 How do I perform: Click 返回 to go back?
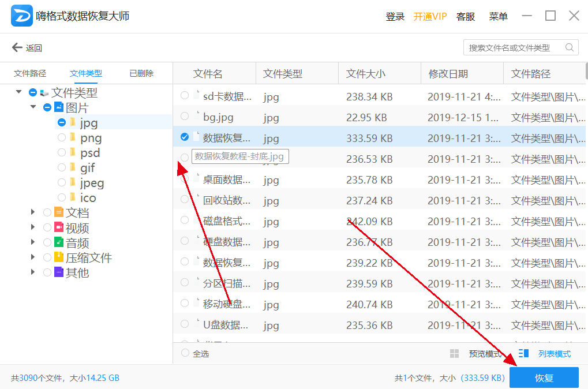pyautogui.click(x=33, y=48)
